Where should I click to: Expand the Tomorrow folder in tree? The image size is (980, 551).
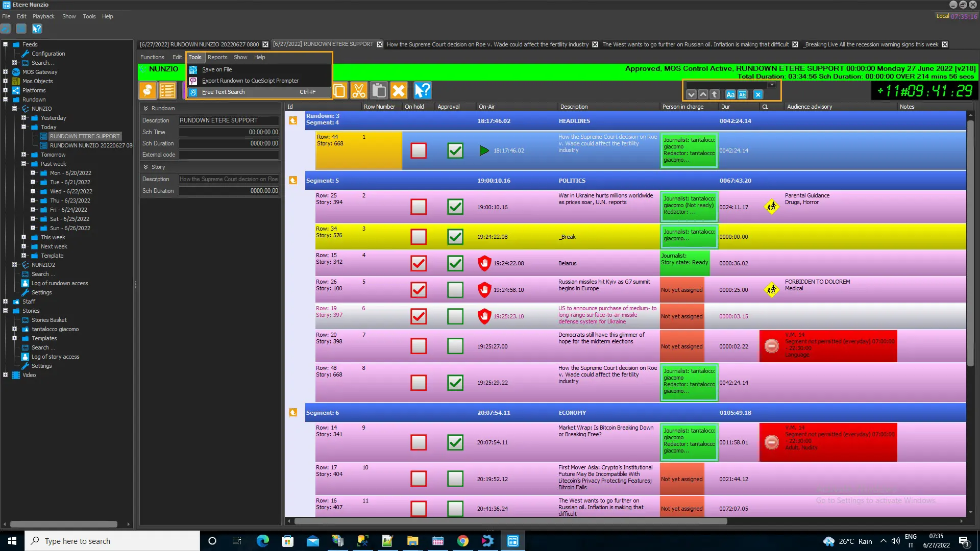[23, 155]
